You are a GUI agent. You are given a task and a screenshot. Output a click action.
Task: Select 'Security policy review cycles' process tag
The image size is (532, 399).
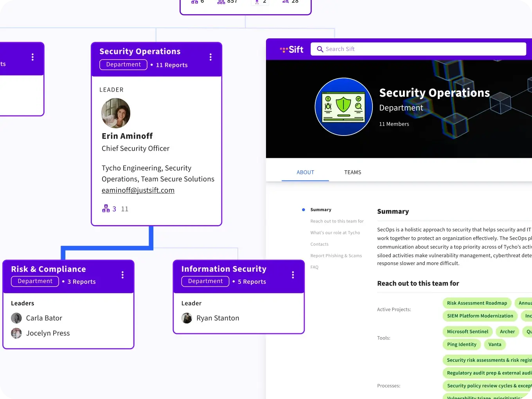(487, 386)
